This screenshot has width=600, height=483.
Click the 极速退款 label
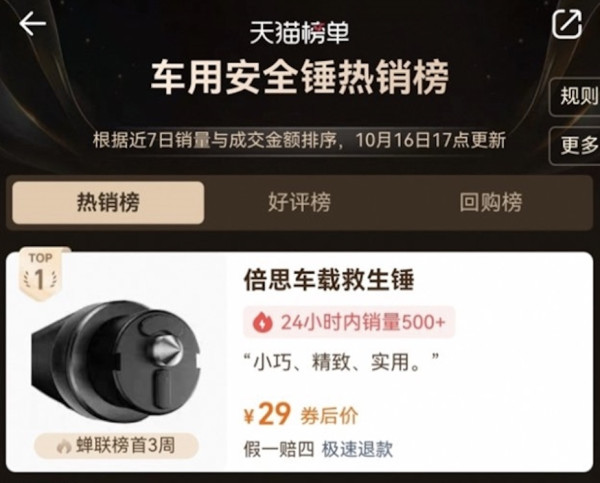pos(357,449)
